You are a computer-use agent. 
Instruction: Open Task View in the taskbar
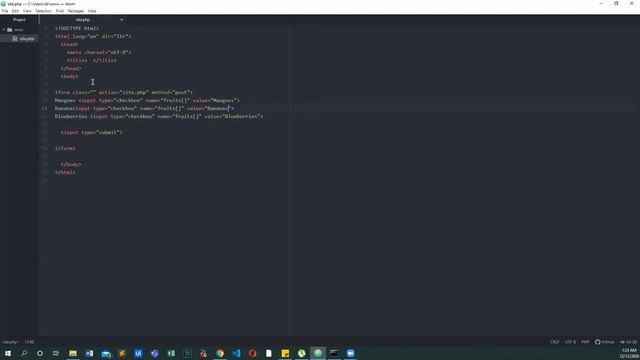coord(56,353)
